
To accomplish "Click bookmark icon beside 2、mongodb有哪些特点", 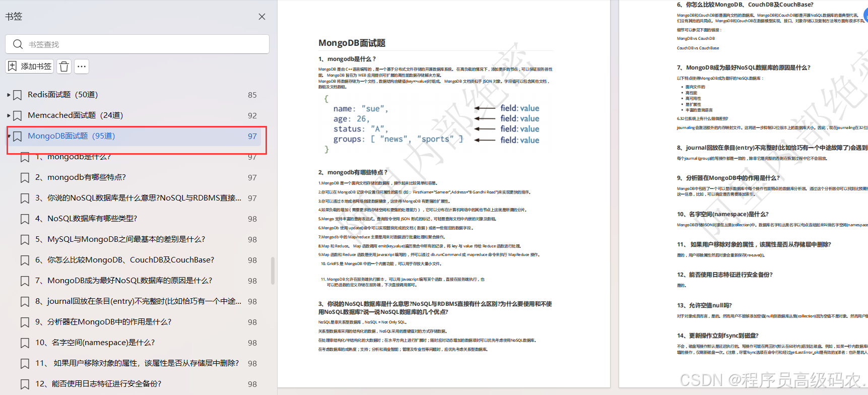I will (25, 177).
